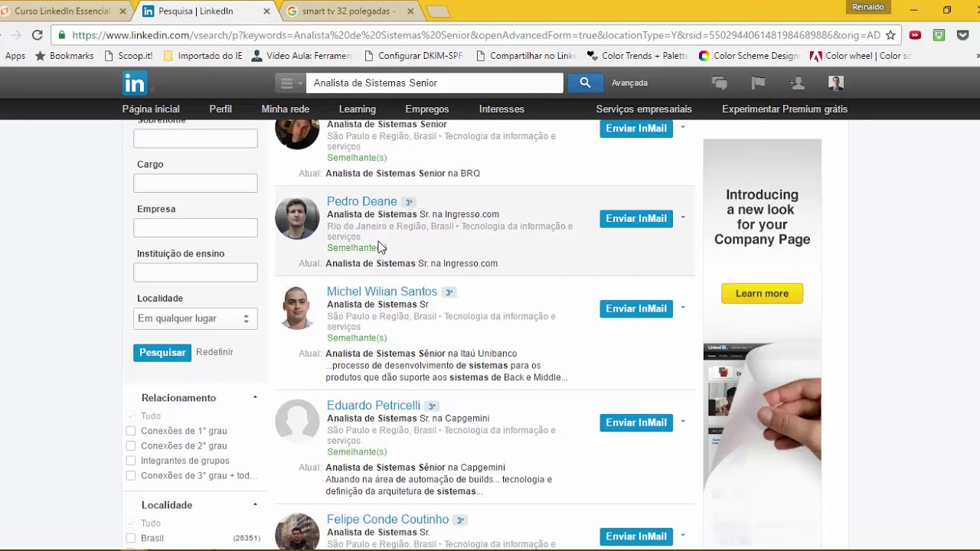The height and width of the screenshot is (551, 980).
Task: Open Minha rede menu
Action: pyautogui.click(x=286, y=109)
